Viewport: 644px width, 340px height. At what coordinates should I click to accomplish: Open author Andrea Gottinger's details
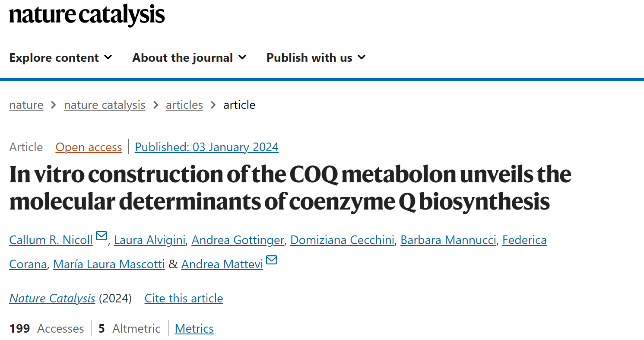tap(238, 240)
